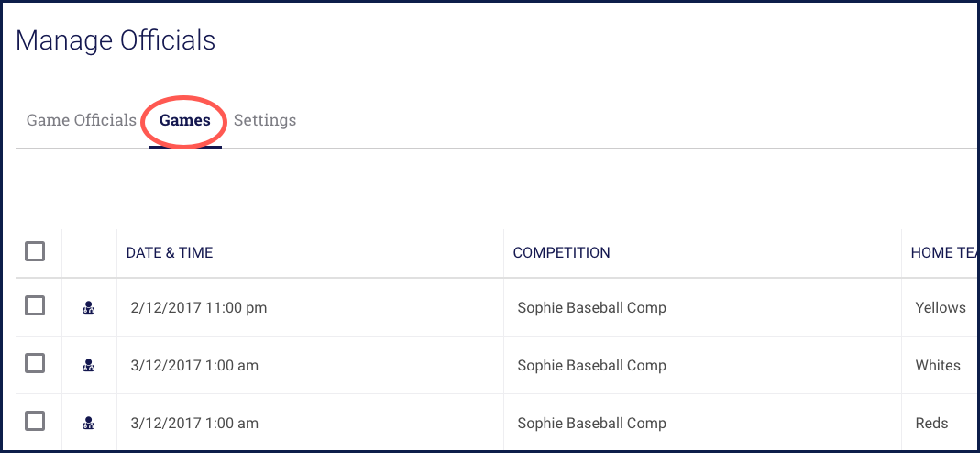Click the Home Team column header
The width and height of the screenshot is (980, 453).
point(943,253)
